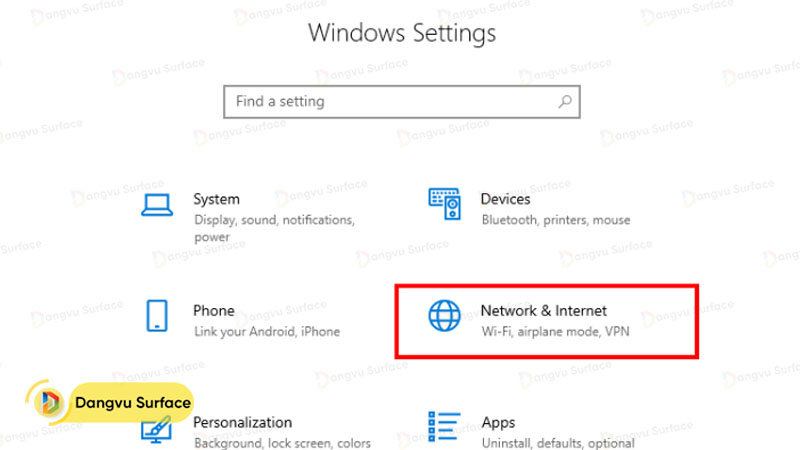Click the Apps list icon
This screenshot has height=450, width=800.
click(x=444, y=427)
